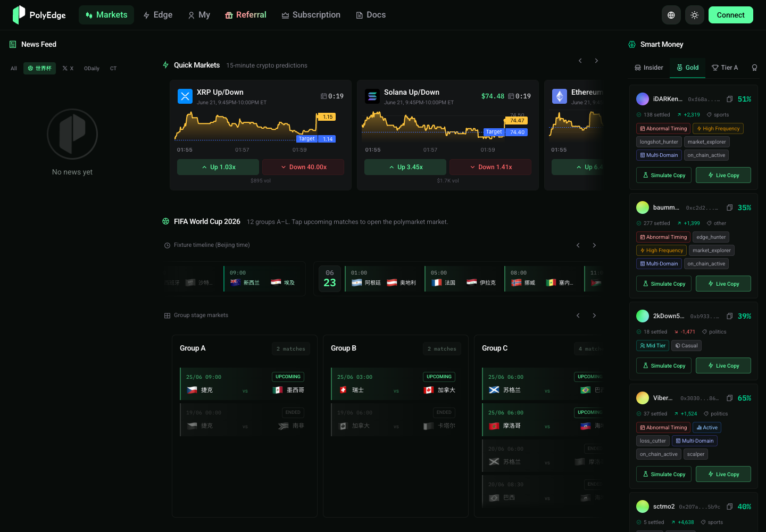Image resolution: width=766 pixels, height=532 pixels.
Task: Click Live Copy for Viber
Action: tap(723, 474)
